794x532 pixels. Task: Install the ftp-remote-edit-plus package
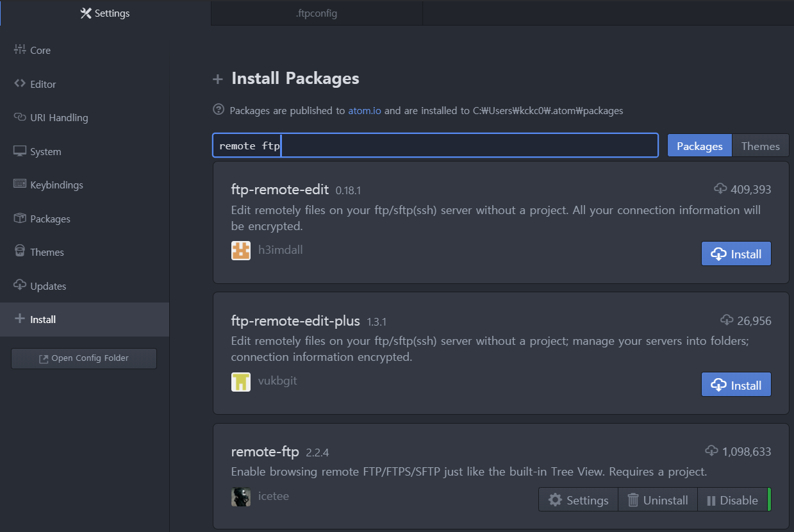736,385
